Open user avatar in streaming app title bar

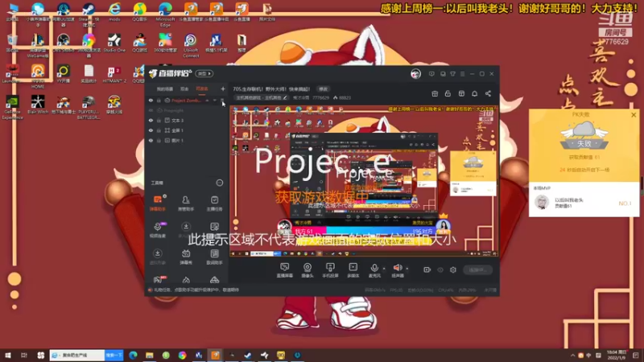pyautogui.click(x=415, y=74)
